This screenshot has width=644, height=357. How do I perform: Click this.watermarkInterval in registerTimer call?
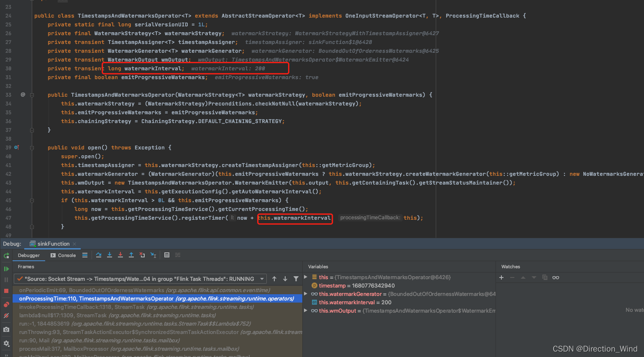point(294,218)
